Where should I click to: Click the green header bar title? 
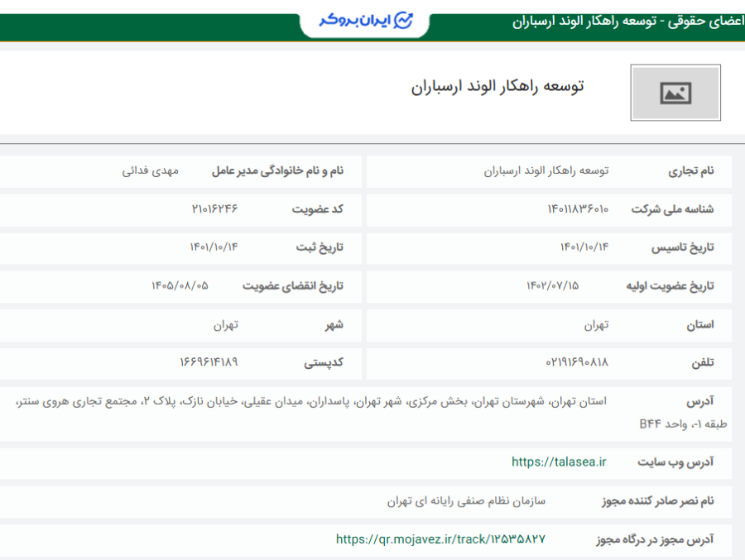[600, 20]
